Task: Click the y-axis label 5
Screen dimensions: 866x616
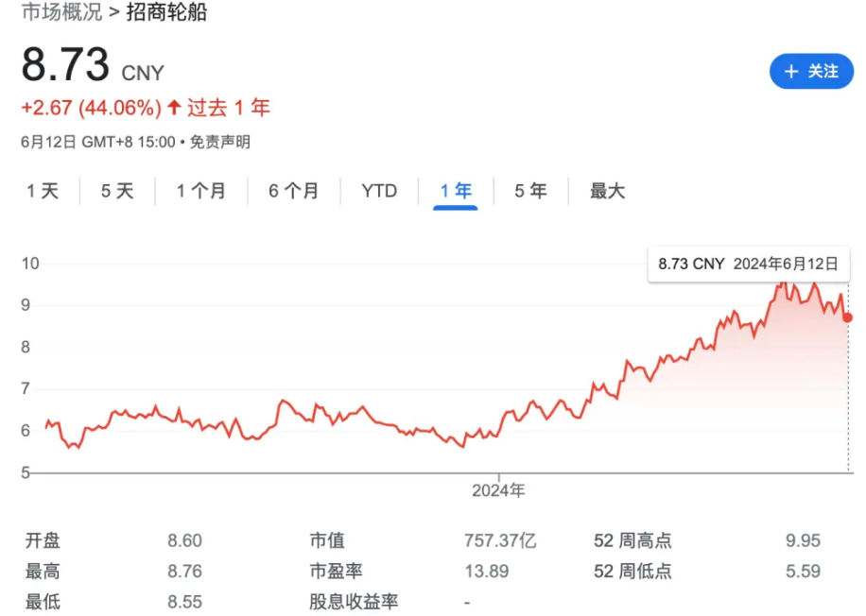Action: [x=26, y=472]
